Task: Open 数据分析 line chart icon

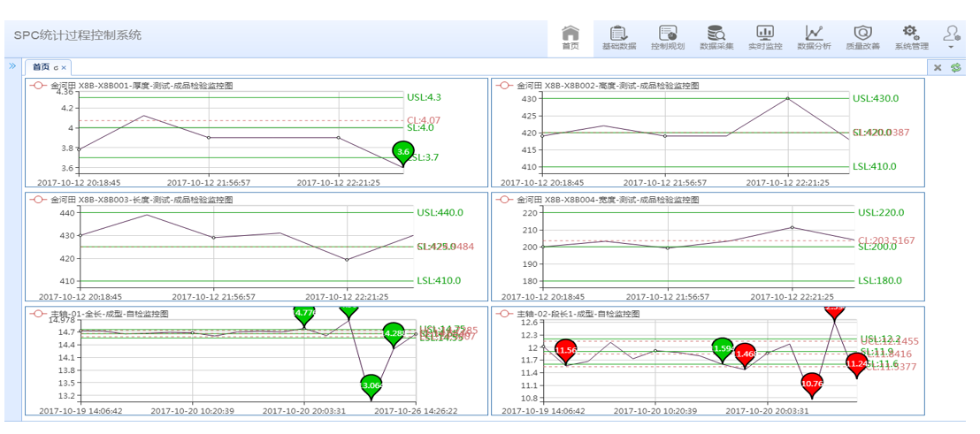Action: (x=814, y=37)
